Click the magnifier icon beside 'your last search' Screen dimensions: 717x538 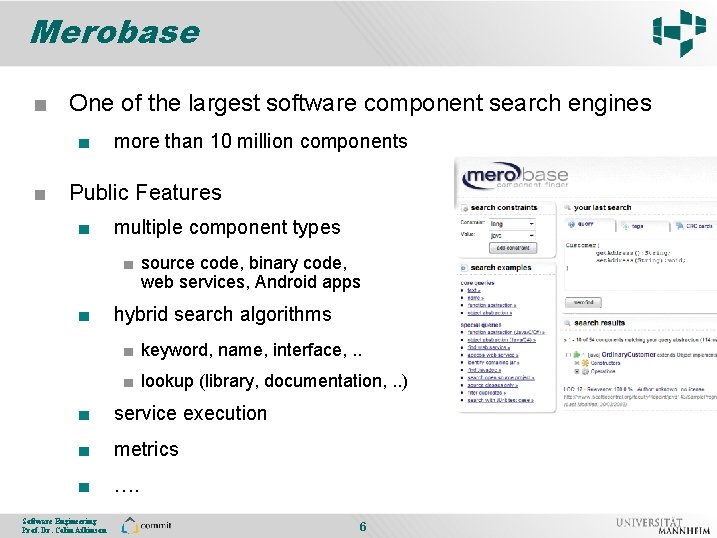(567, 208)
